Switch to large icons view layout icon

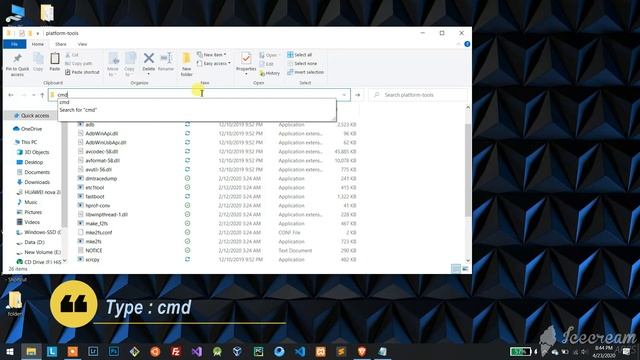(x=465, y=268)
